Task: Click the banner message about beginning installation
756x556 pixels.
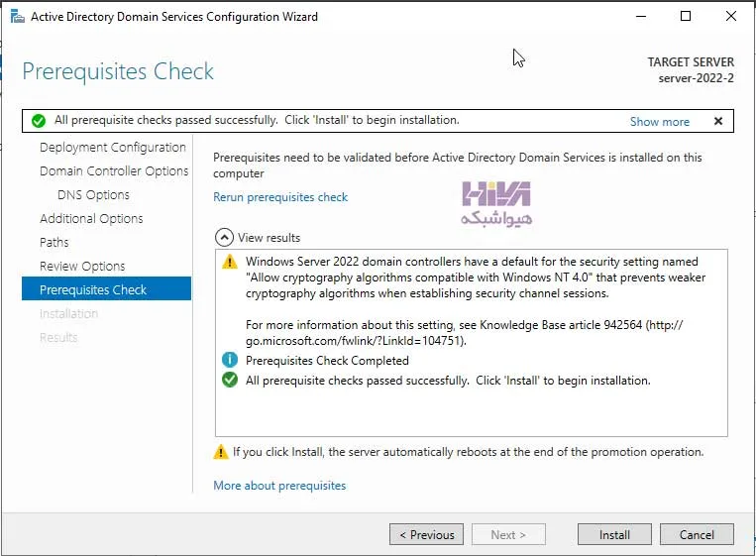Action: coord(257,120)
